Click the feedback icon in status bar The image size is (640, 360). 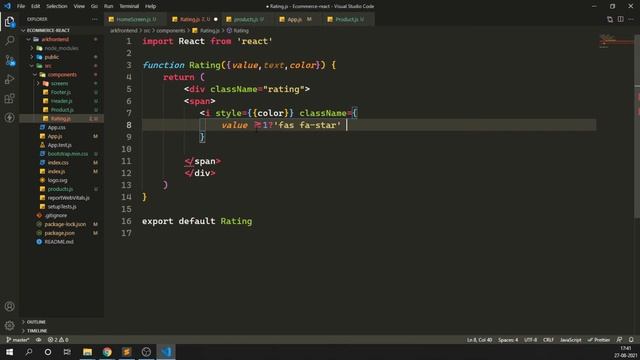pos(619,340)
